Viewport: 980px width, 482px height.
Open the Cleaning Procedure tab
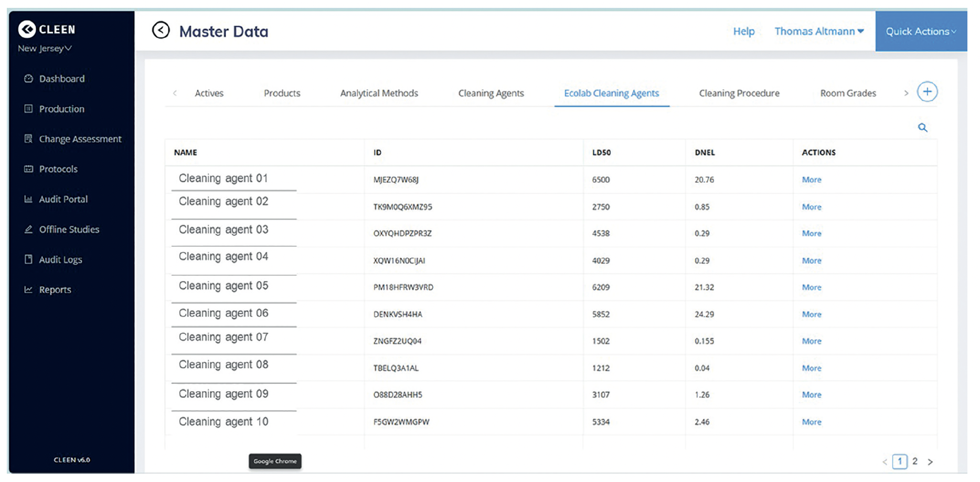coord(739,93)
